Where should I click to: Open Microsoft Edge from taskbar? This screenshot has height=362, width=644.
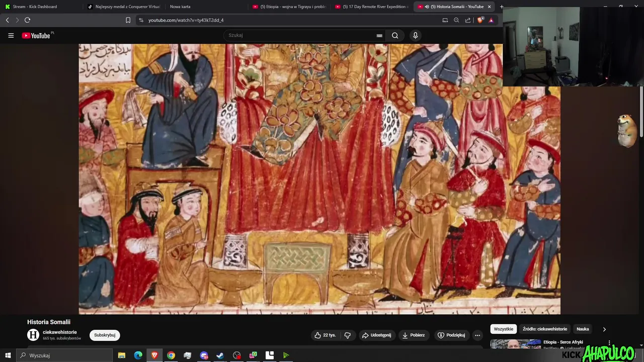tap(138, 355)
